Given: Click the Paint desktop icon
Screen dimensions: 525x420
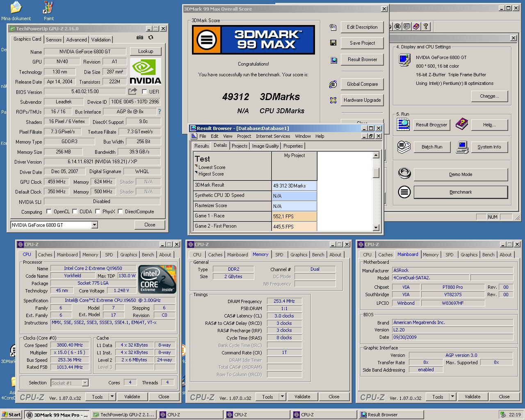Looking at the screenshot, I should tap(48, 11).
